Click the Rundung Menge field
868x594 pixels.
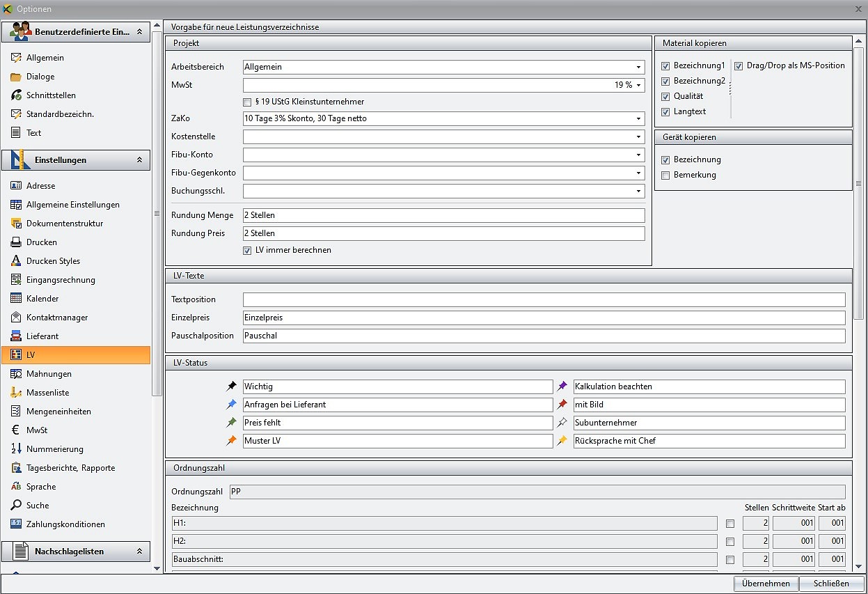(x=443, y=216)
